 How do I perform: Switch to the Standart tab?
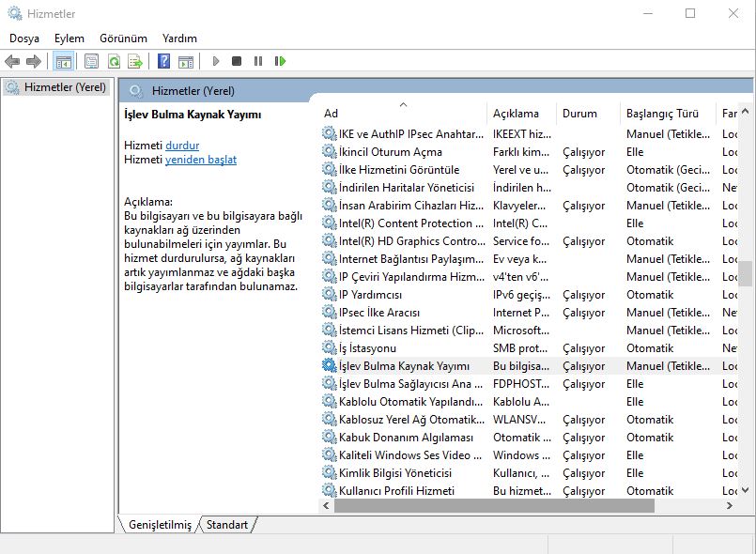pyautogui.click(x=227, y=525)
